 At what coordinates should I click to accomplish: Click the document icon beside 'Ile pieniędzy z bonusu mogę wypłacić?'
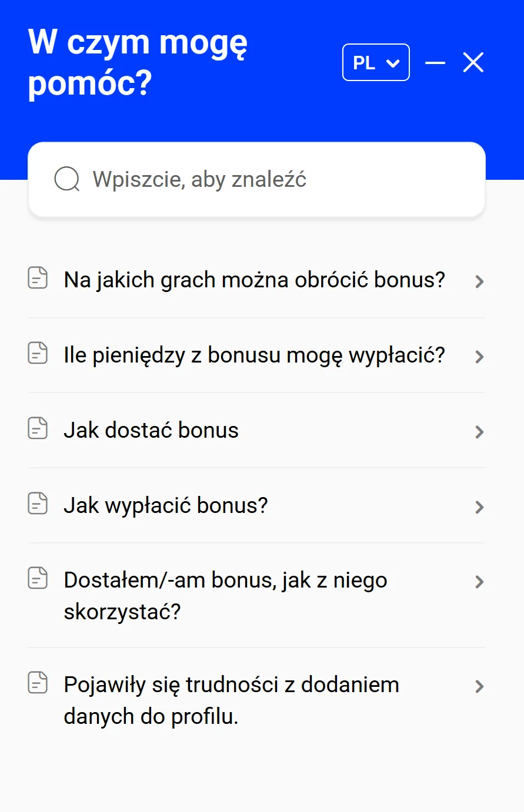[38, 354]
